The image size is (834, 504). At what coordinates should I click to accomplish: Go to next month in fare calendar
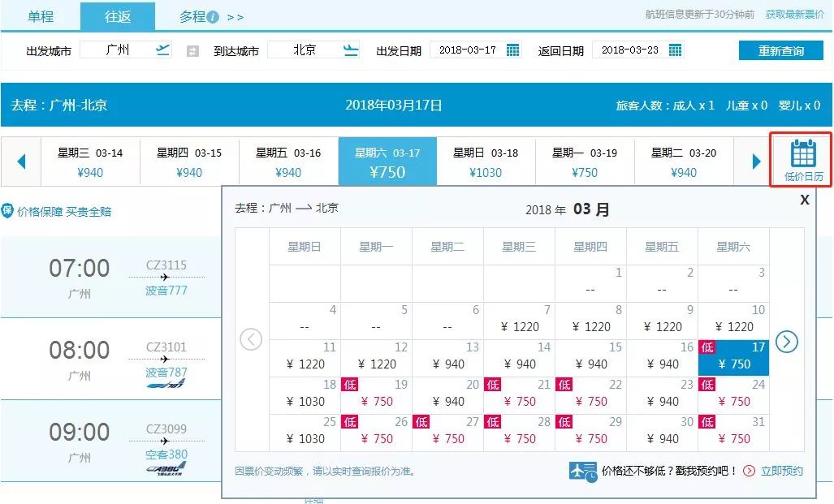[x=785, y=342]
